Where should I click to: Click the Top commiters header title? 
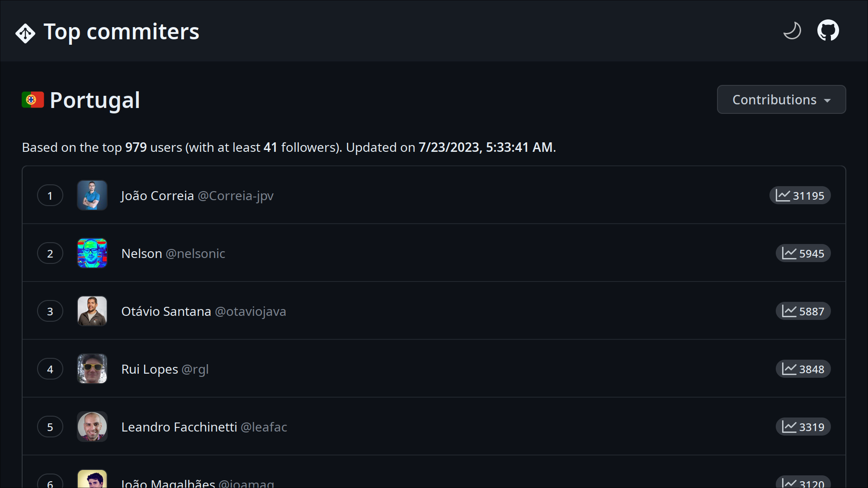(x=121, y=32)
